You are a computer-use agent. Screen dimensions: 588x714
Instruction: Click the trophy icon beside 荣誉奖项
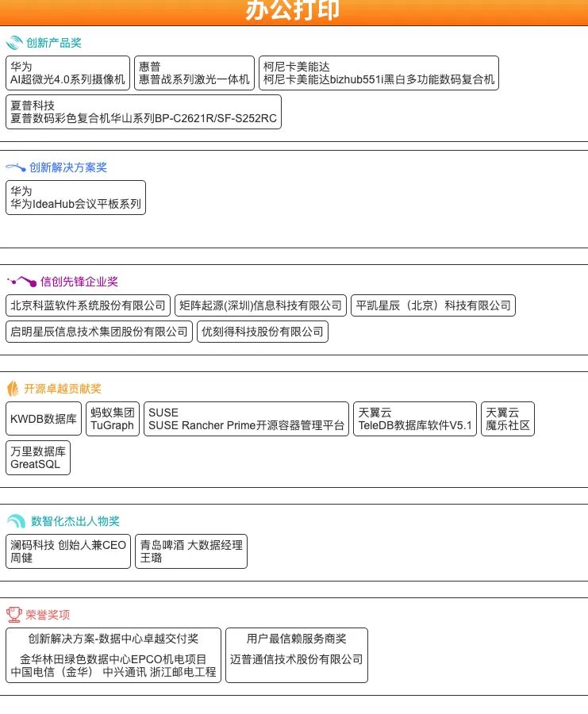click(14, 614)
